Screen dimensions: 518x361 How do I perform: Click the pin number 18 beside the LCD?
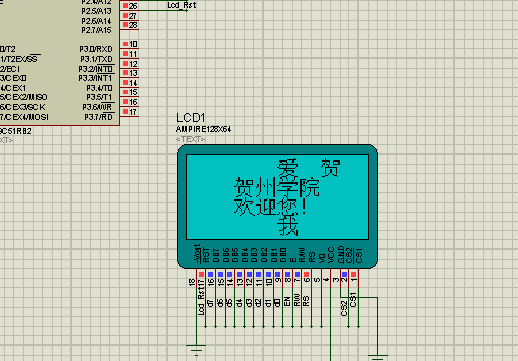coord(192,282)
